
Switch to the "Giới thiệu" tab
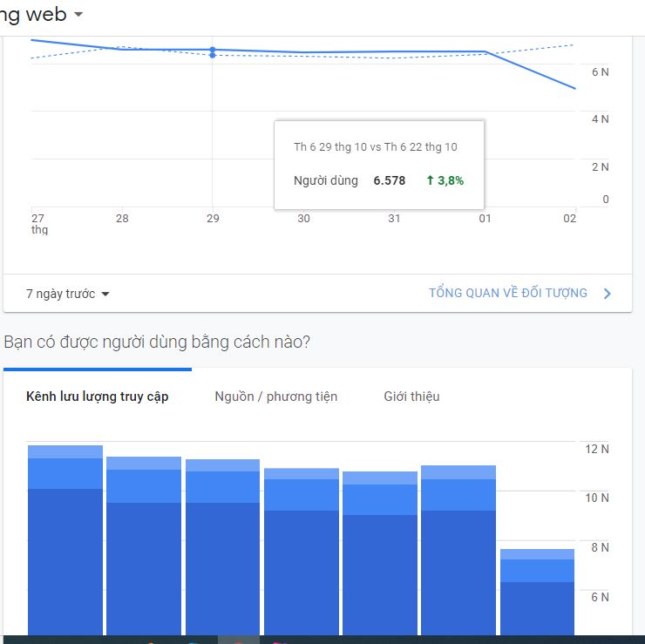point(411,397)
